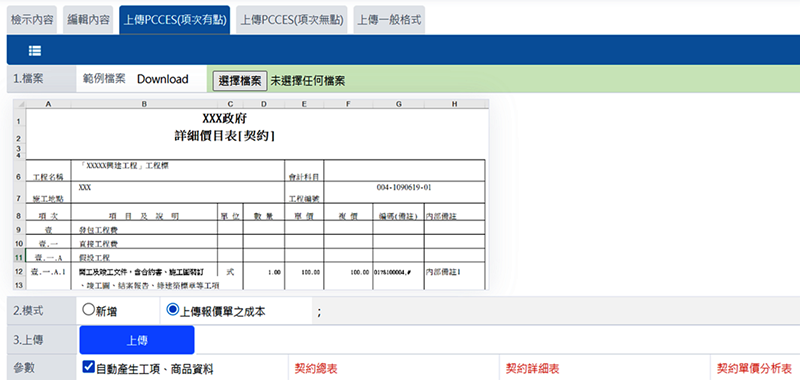This screenshot has height=380, width=800.
Task: Click the 未選擇任何檔案 text
Action: pyautogui.click(x=308, y=81)
